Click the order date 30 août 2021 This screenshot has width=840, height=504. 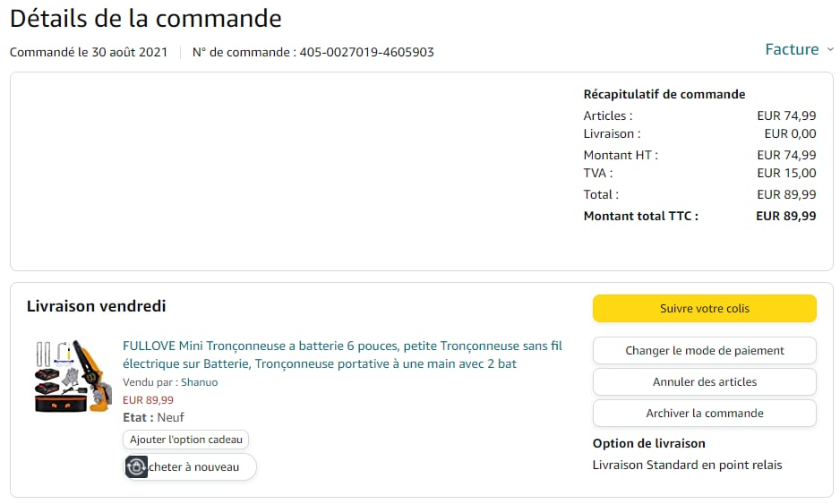pos(129,52)
